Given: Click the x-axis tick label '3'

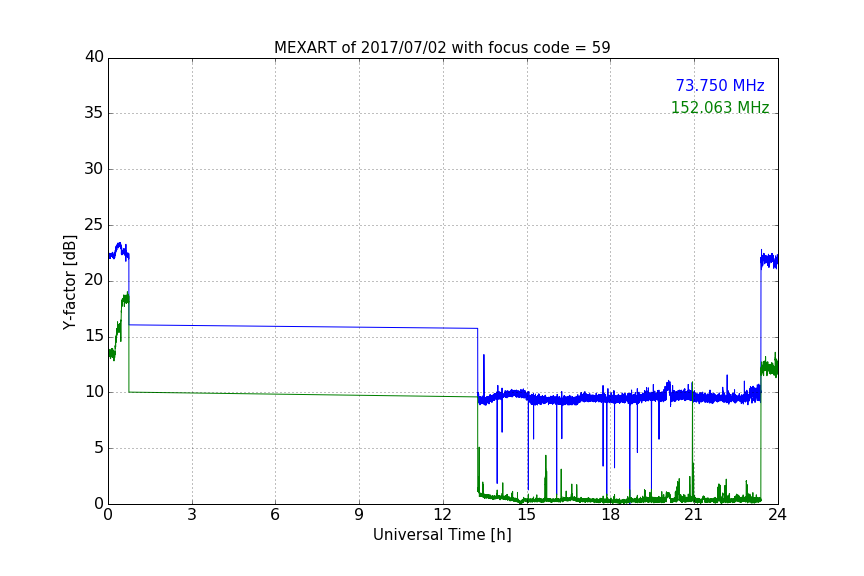Looking at the screenshot, I should [x=192, y=515].
